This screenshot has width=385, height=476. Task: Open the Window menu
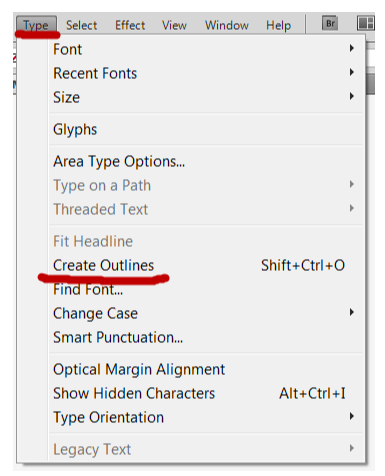click(x=227, y=25)
